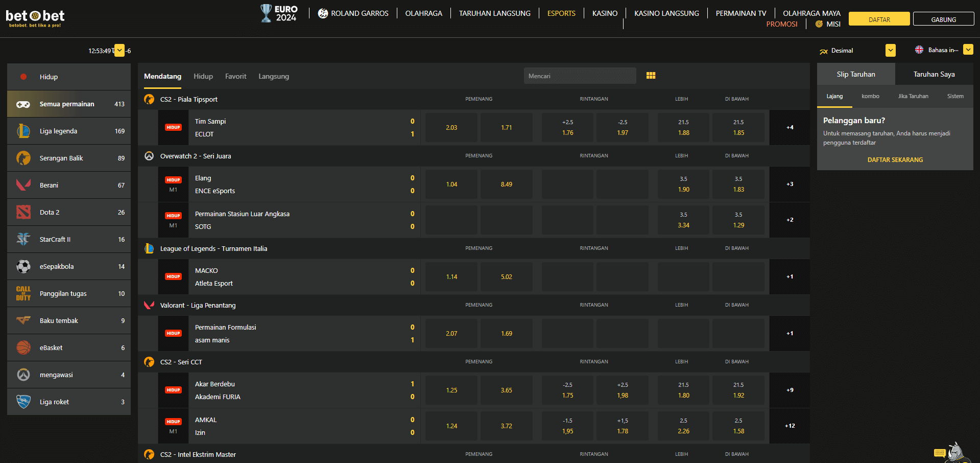Click the Roland Garros ball icon
Screen dimensions: 980x463
click(323, 13)
